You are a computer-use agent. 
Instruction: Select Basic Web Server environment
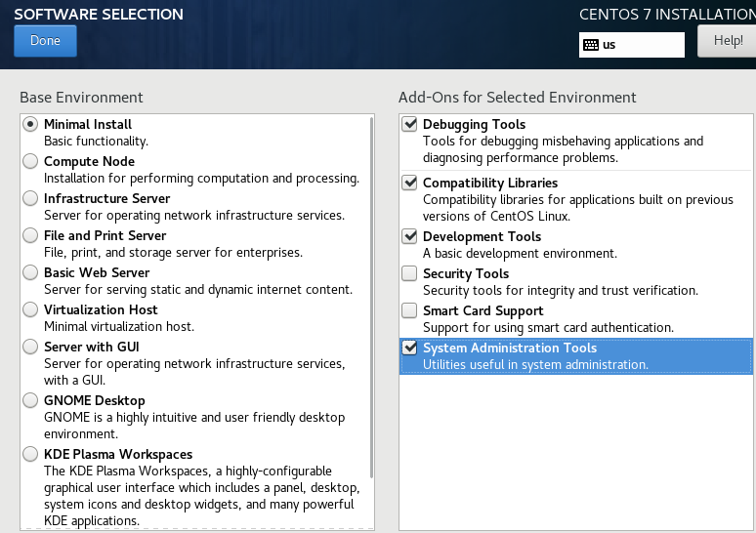coord(31,272)
